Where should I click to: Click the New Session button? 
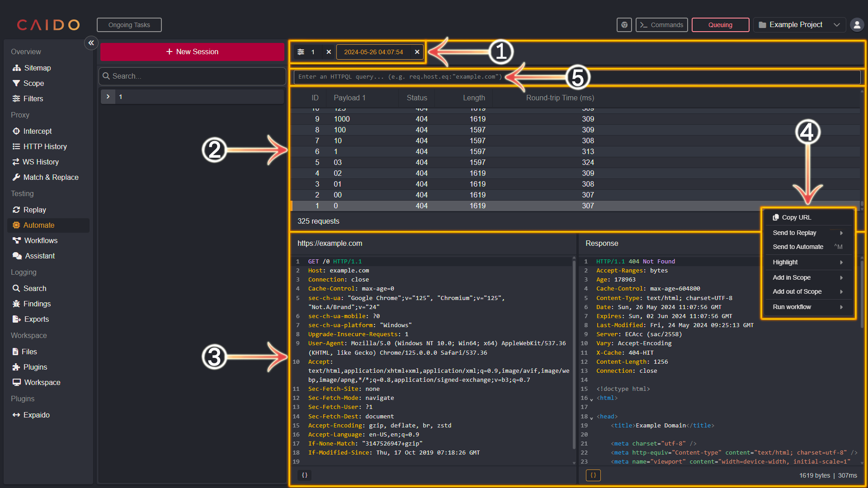click(192, 52)
